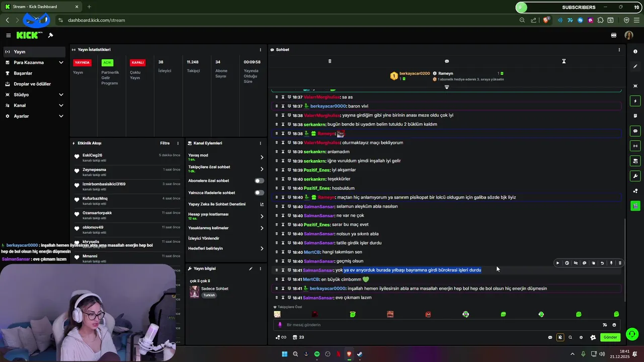Click the pin icon next to Kick logo
644x362 pixels.
coord(50,35)
